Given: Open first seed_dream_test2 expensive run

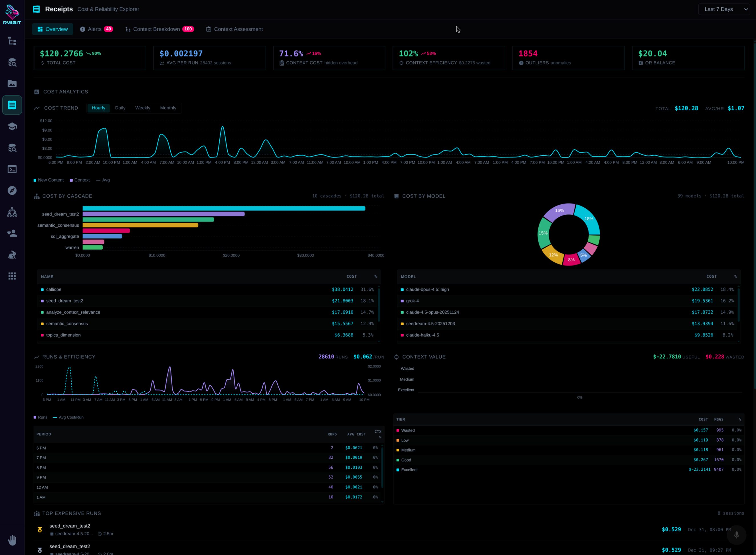Looking at the screenshot, I should tap(70, 526).
